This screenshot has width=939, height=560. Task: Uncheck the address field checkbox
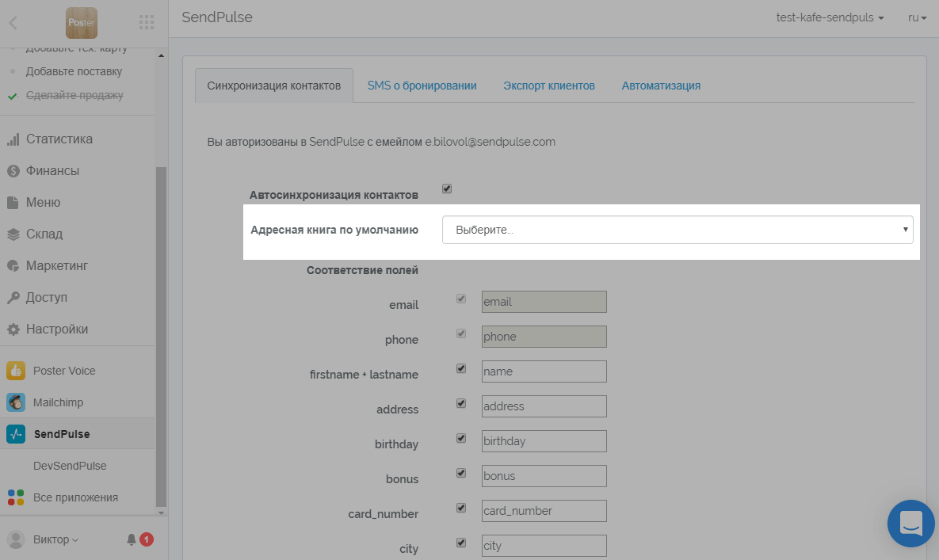[461, 403]
